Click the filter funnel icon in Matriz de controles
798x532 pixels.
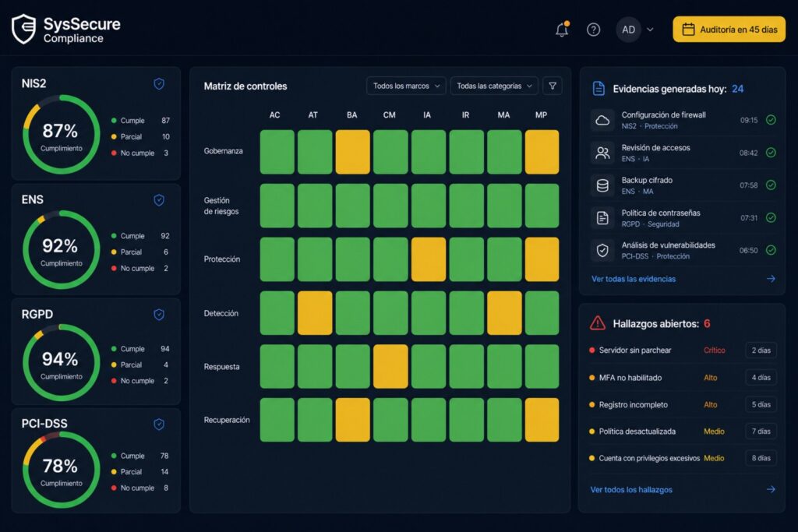coord(553,86)
